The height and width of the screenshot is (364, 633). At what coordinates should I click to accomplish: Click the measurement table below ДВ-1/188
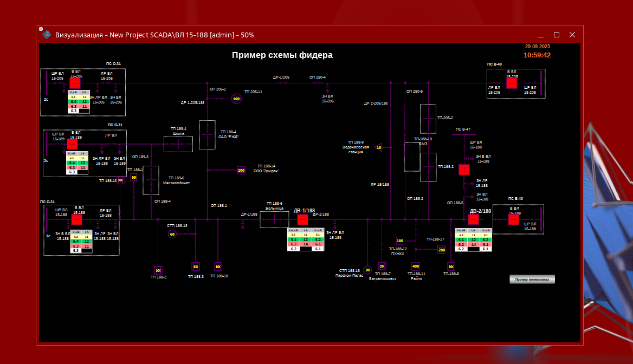(305, 239)
